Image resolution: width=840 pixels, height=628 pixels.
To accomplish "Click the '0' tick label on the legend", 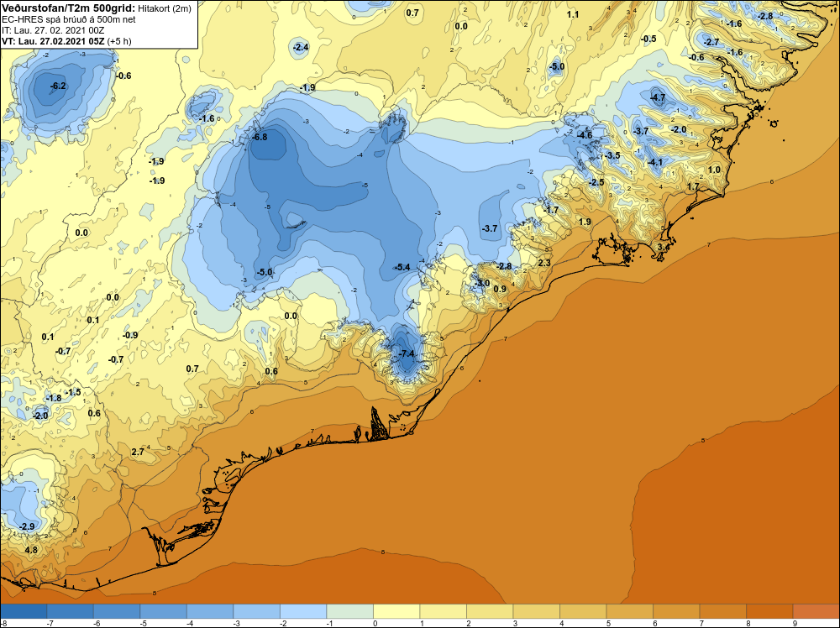I will coord(375,623).
